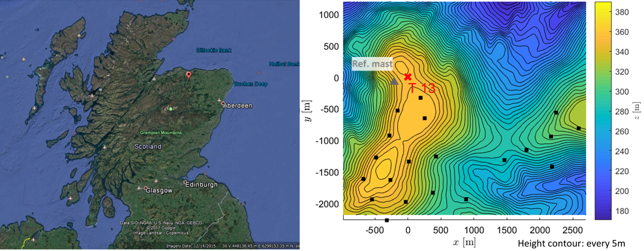Image resolution: width=644 pixels, height=251 pixels.
Task: Click the 1500 tick on x-axis
Action: [507, 229]
